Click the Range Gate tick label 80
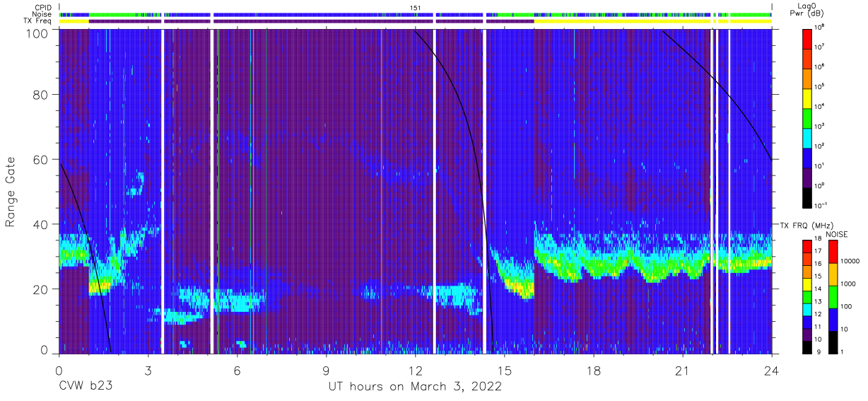868x401 pixels. [41, 95]
